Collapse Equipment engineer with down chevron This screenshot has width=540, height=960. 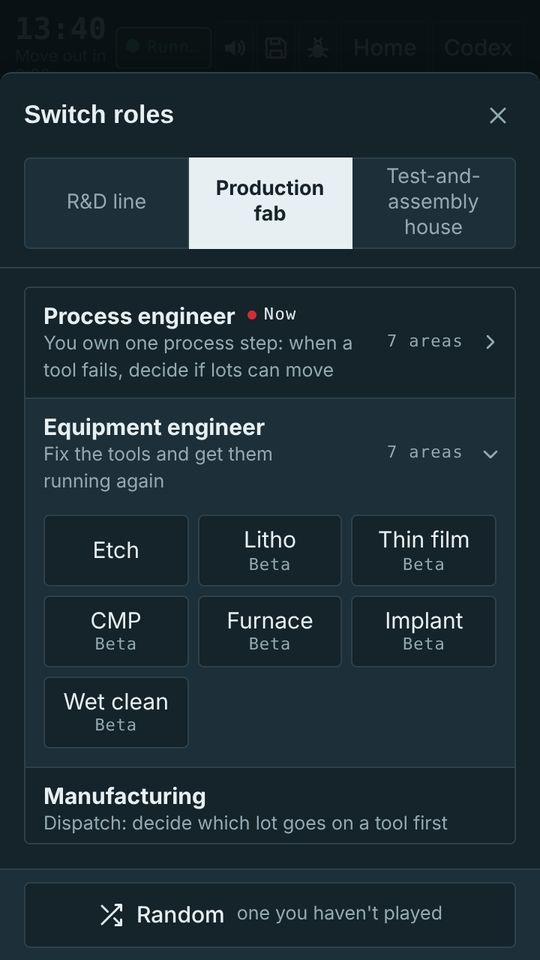[490, 454]
